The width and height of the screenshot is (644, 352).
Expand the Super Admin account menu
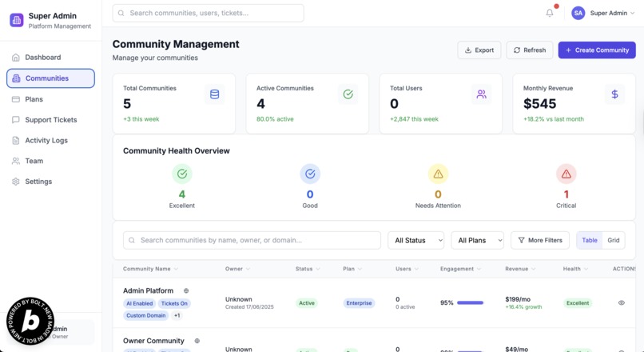click(x=603, y=13)
